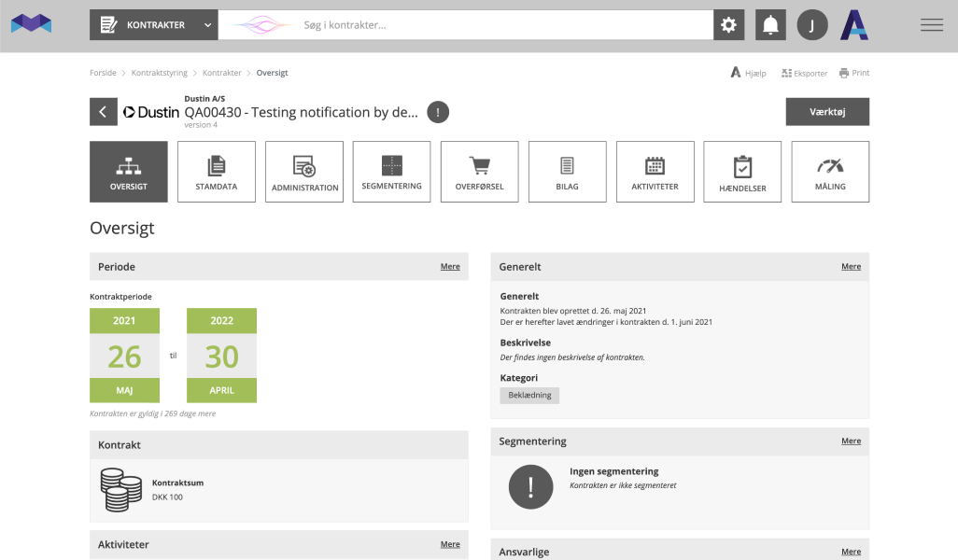958x560 pixels.
Task: Open the Måling gauge tab
Action: [x=830, y=172]
